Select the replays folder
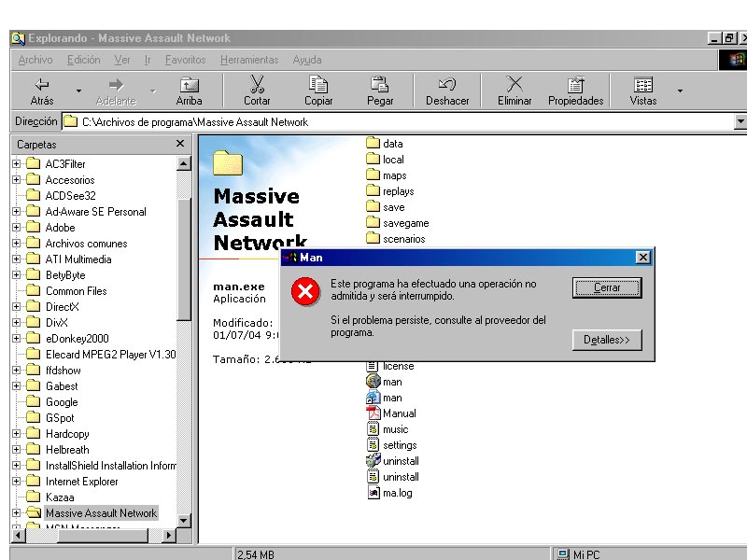This screenshot has height=560, width=747. tap(390, 191)
